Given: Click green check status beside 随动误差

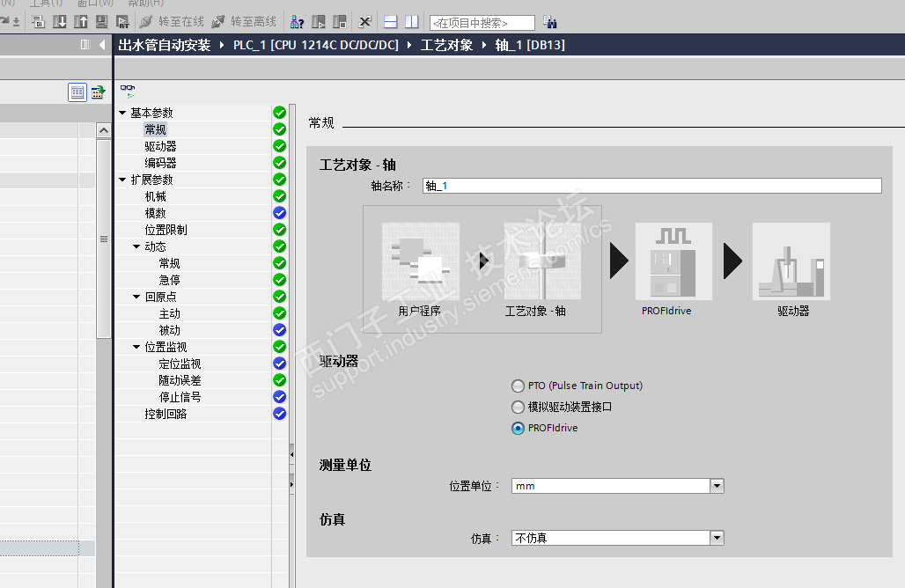Looking at the screenshot, I should tap(279, 380).
